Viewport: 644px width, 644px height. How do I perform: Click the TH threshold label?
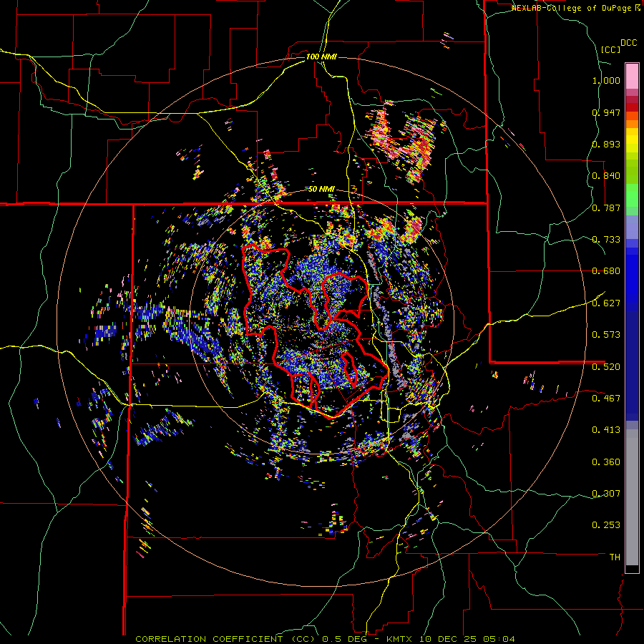(615, 557)
